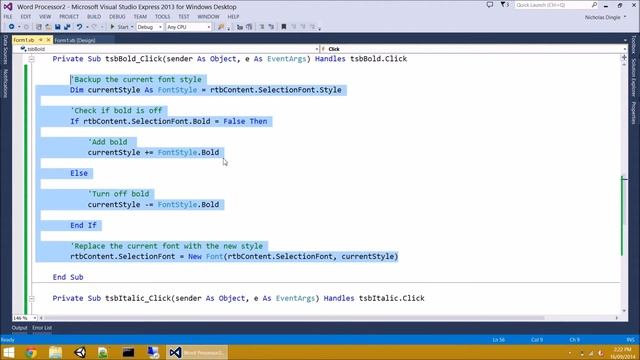The height and width of the screenshot is (360, 640).
Task: Click the Quick Launch search field
Action: [556, 5]
